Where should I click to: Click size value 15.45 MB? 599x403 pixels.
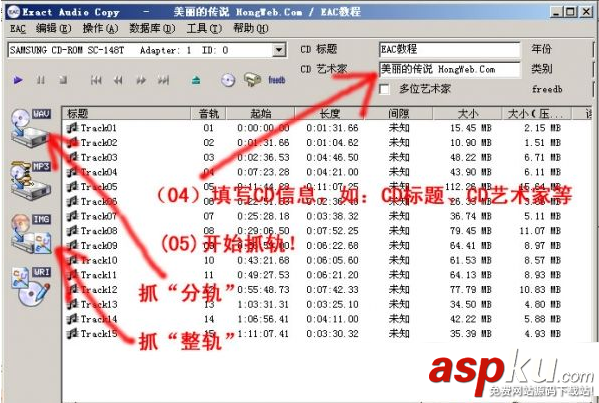click(471, 128)
